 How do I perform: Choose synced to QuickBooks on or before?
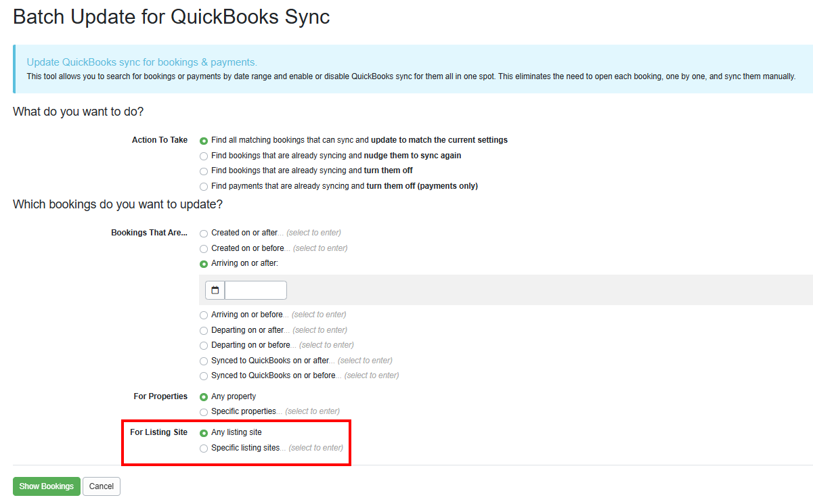(203, 375)
